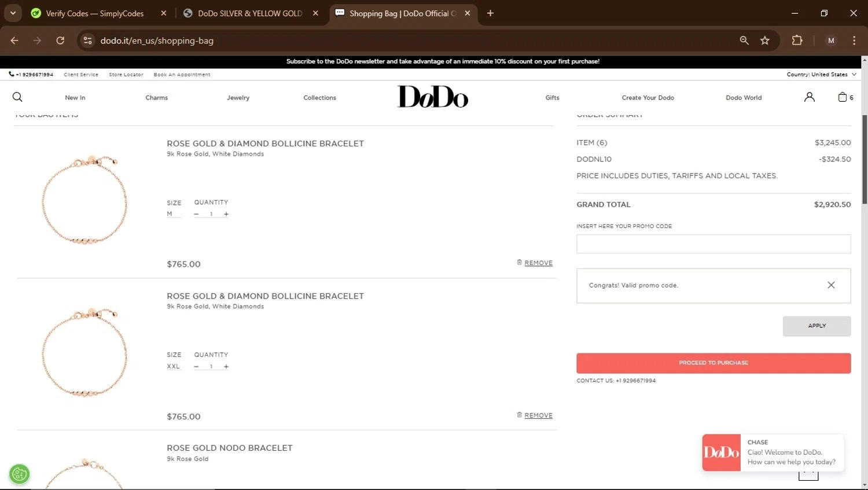The image size is (868, 490).
Task: Close the DoDo SILVER & YELLOW GOLD tab
Action: tap(315, 13)
